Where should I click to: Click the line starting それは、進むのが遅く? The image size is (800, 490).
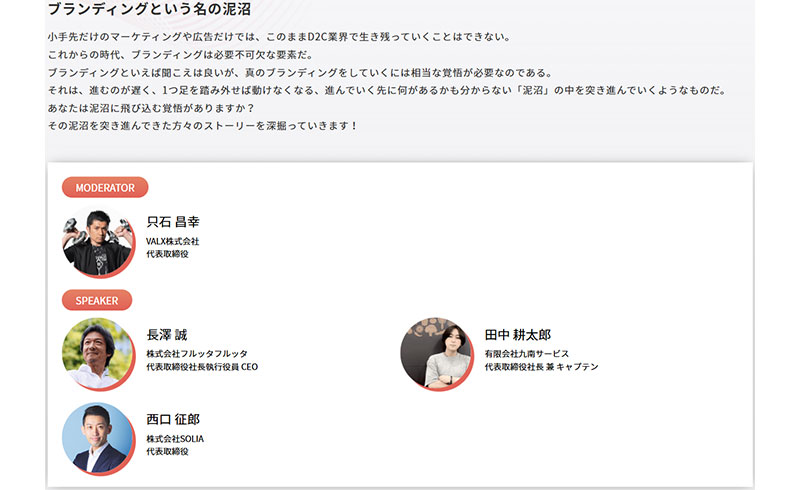point(387,90)
